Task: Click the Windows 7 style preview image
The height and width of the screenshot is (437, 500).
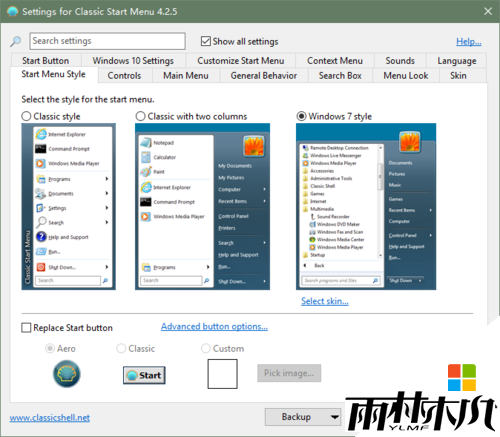Action: (366, 206)
